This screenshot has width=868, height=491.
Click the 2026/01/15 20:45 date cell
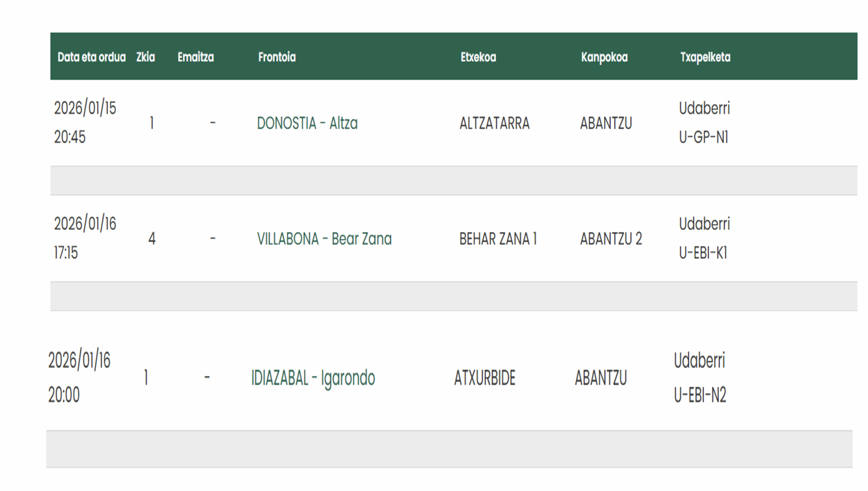pyautogui.click(x=85, y=122)
